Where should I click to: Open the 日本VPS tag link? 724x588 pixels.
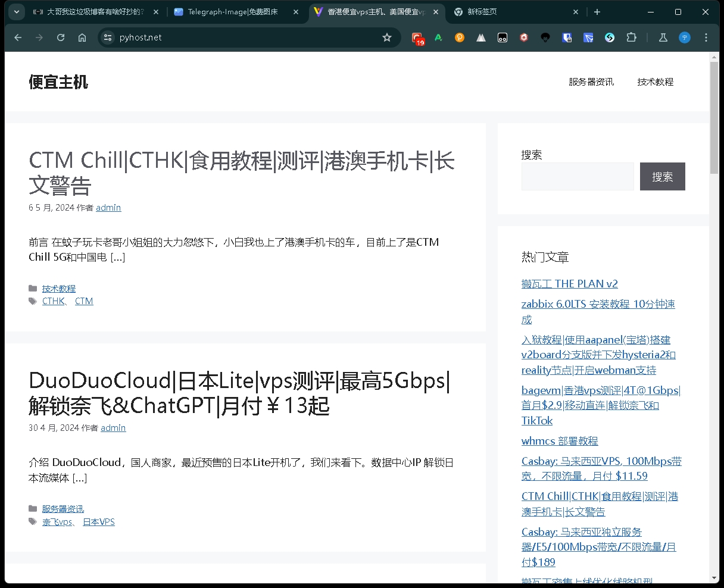tap(99, 522)
